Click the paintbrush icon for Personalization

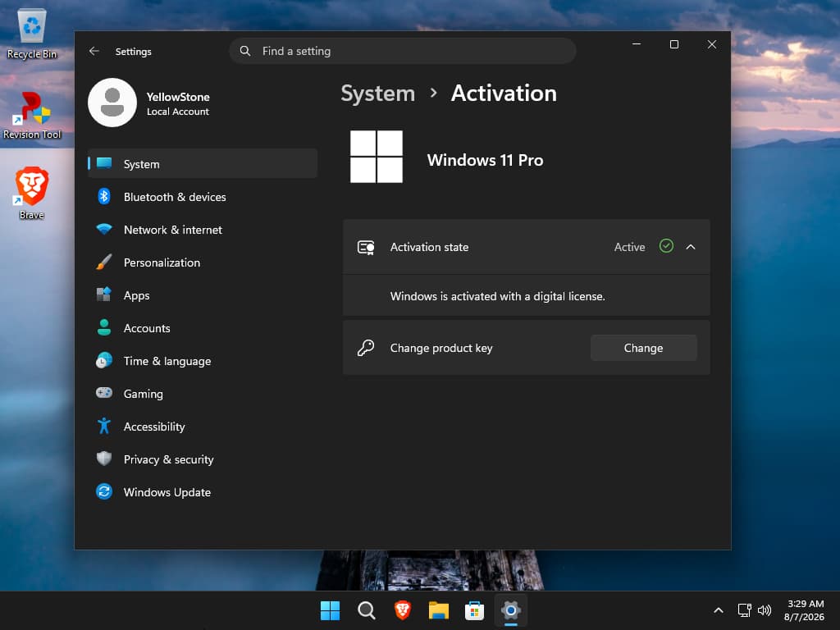(x=104, y=262)
